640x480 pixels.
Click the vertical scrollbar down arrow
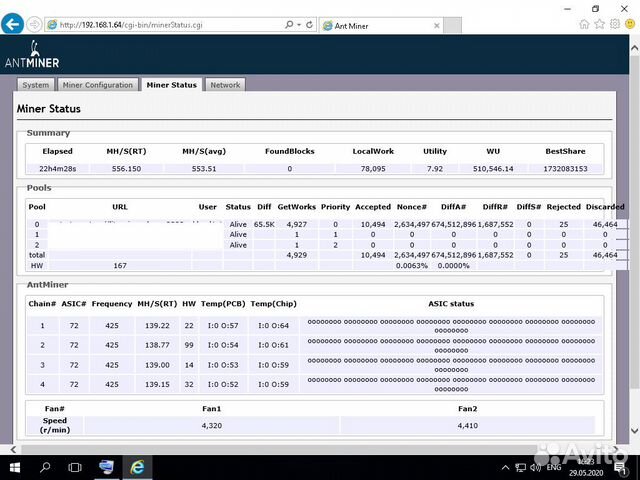pyautogui.click(x=634, y=430)
